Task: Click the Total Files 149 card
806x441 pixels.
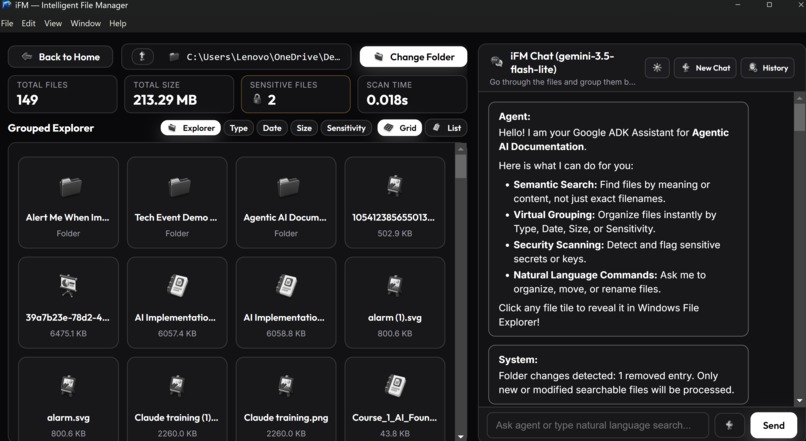Action: (x=63, y=94)
